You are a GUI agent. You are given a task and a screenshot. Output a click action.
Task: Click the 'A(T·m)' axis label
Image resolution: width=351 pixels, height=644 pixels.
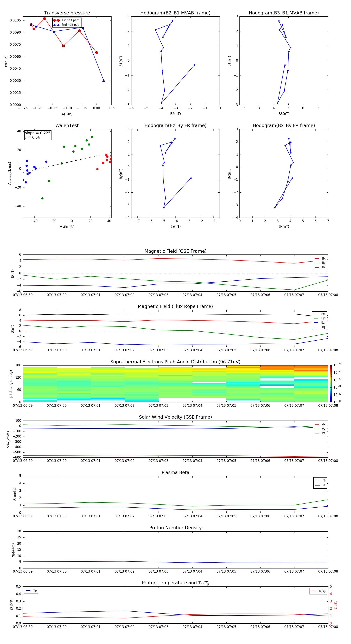point(67,114)
